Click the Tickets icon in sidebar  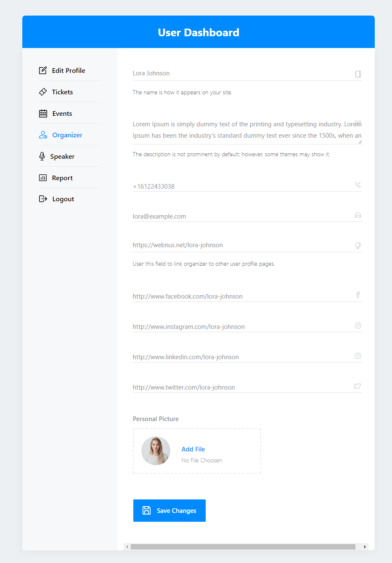(x=43, y=92)
